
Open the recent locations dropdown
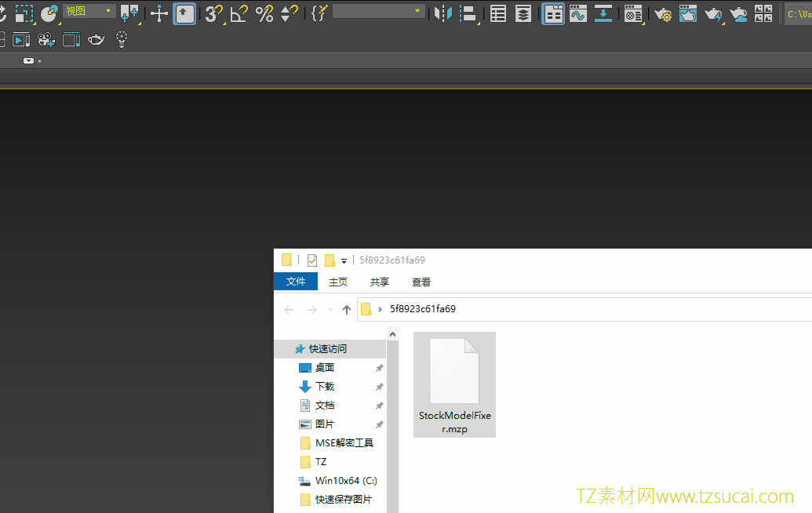tap(330, 310)
